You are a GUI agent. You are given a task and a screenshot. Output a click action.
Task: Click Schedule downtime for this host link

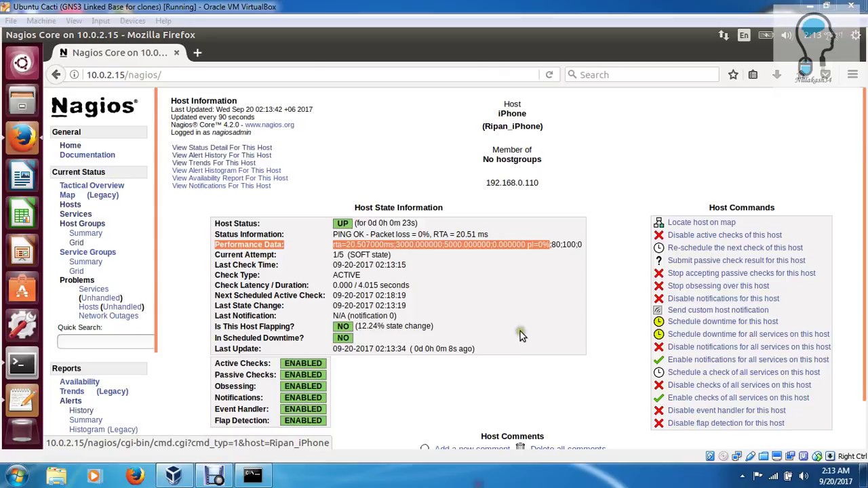[723, 321]
